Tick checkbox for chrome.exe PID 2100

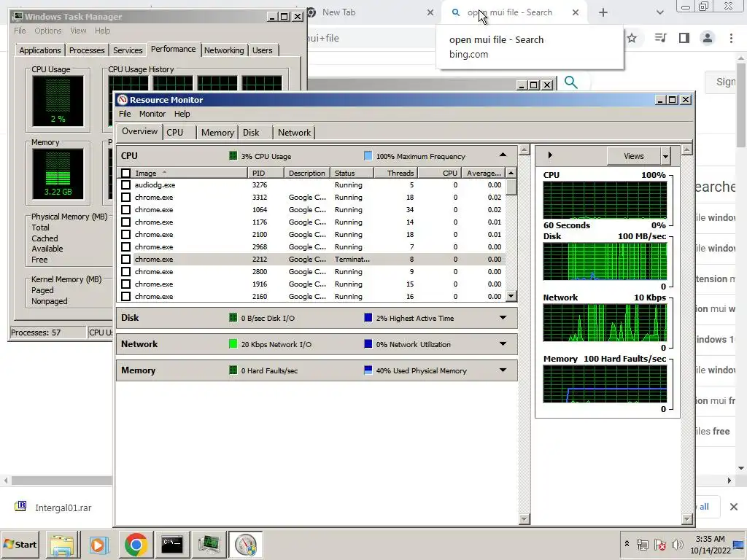tap(125, 234)
